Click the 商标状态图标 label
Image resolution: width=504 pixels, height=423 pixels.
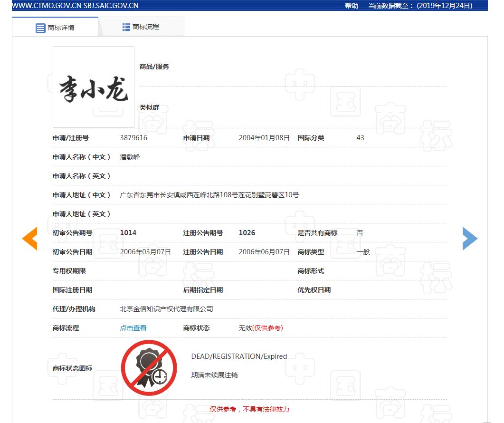click(x=72, y=368)
